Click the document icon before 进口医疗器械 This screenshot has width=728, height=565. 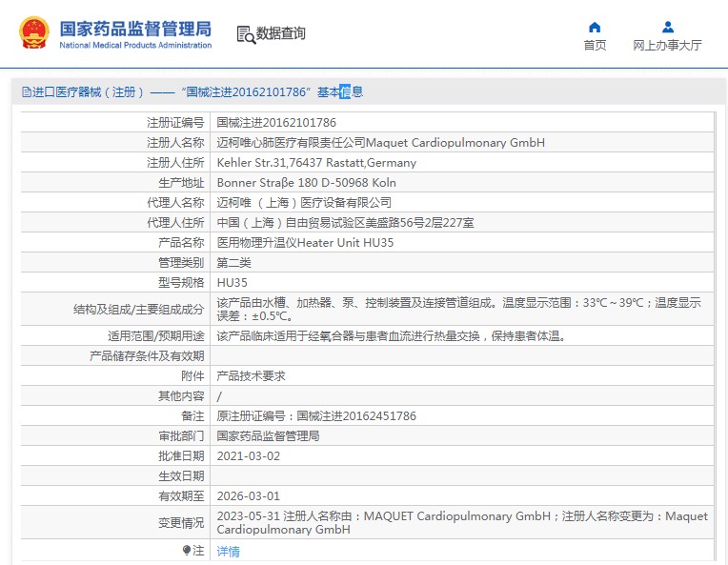point(26,91)
